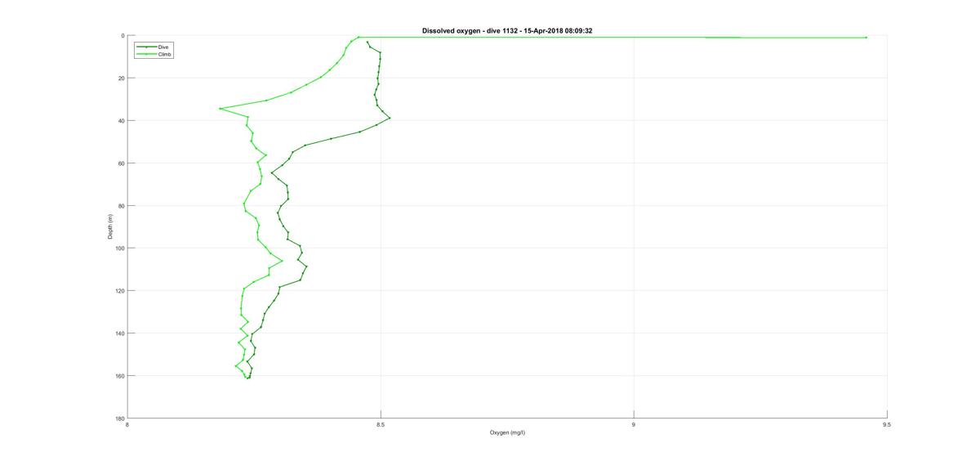Click the Dive curve peak at 40 m depth
The image size is (980, 470).
(x=390, y=118)
